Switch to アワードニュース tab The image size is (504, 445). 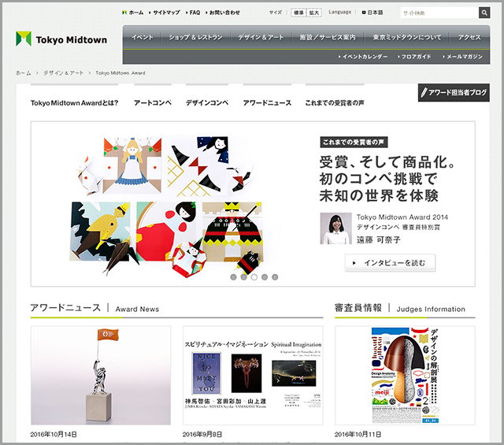(x=267, y=103)
